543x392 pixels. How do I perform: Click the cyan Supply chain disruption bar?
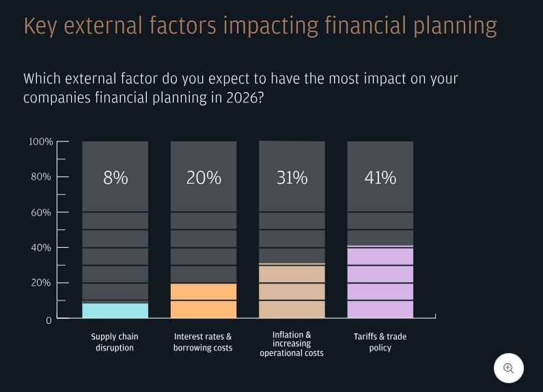pyautogui.click(x=115, y=311)
